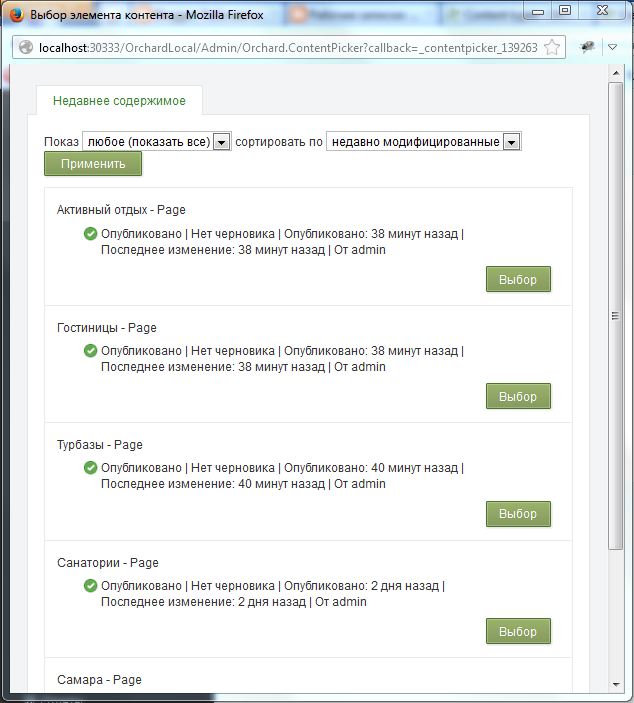Click the Показ label
This screenshot has width=634, height=703.
61,142
